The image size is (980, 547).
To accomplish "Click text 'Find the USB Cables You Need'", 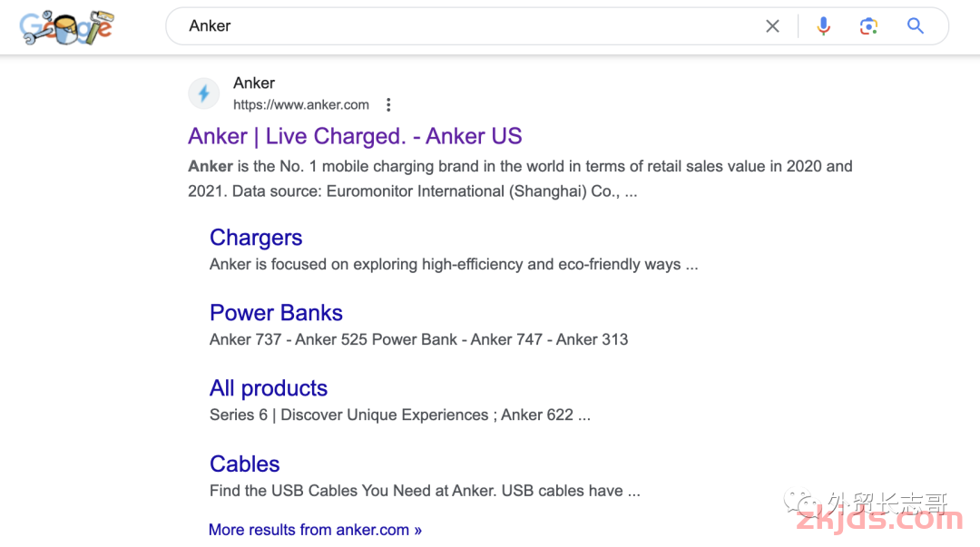I will 320,491.
